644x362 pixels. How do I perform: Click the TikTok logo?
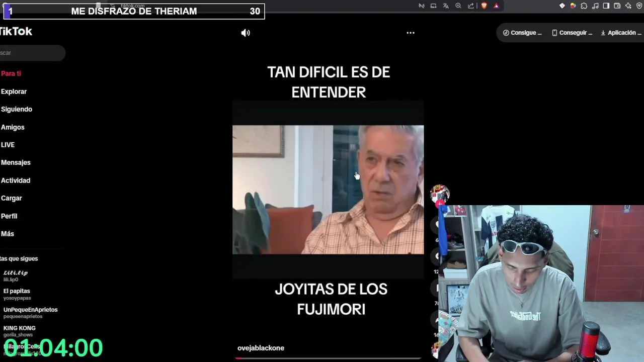pos(16,31)
